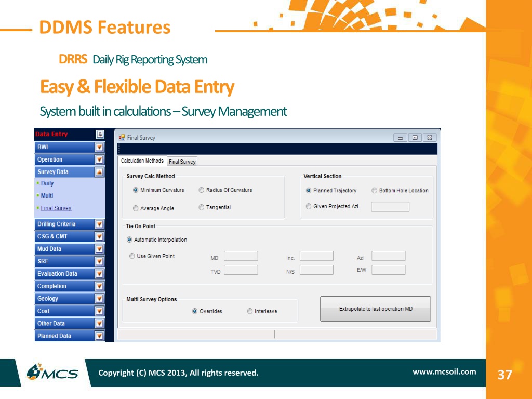Image resolution: width=532 pixels, height=399 pixels.
Task: Select Interleave multi survey option
Action: tap(250, 311)
